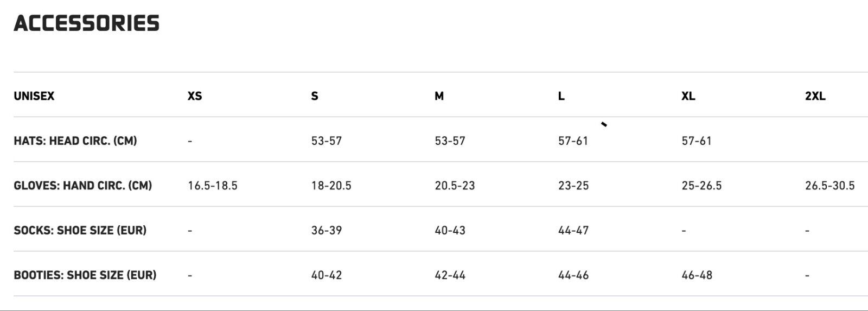Click the UNISEX column header
This screenshot has width=868, height=311.
[34, 96]
